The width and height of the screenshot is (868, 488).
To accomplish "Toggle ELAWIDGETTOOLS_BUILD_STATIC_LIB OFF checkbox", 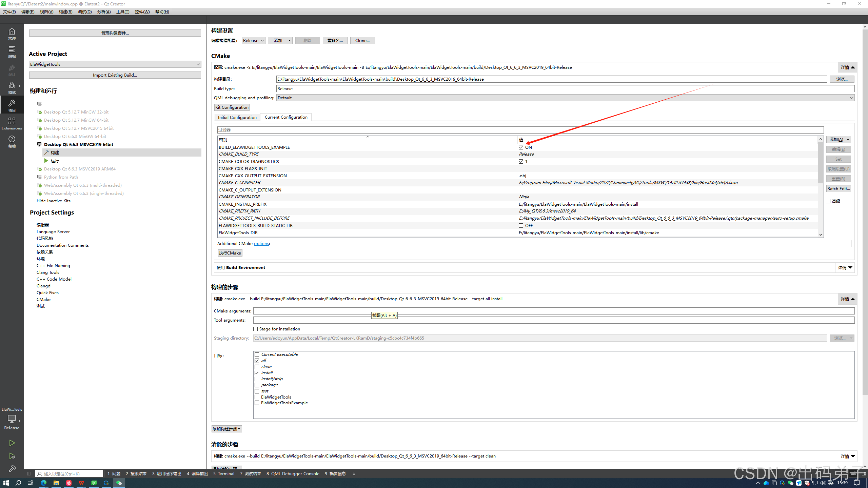I will (x=521, y=225).
